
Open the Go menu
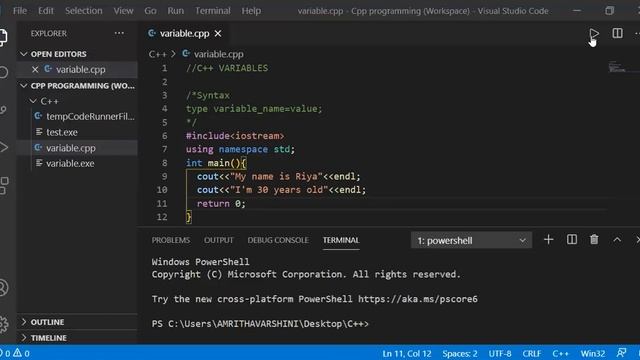(150, 11)
